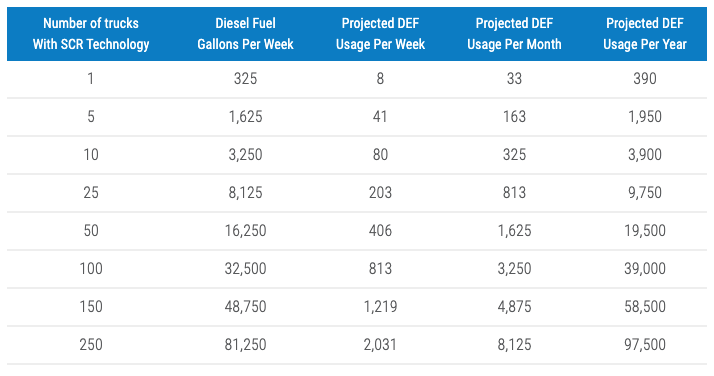The height and width of the screenshot is (376, 714).
Task: Select the cell showing 325 diesel gallons
Action: pos(245,79)
